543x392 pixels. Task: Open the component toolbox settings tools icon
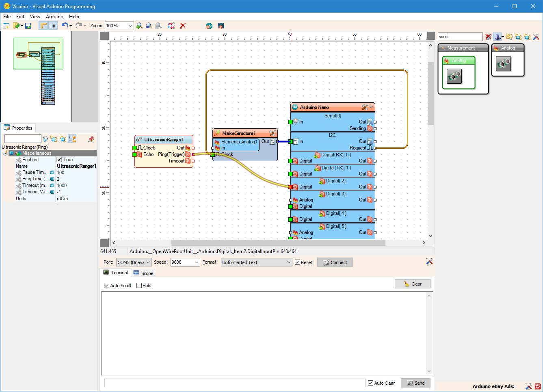point(536,37)
